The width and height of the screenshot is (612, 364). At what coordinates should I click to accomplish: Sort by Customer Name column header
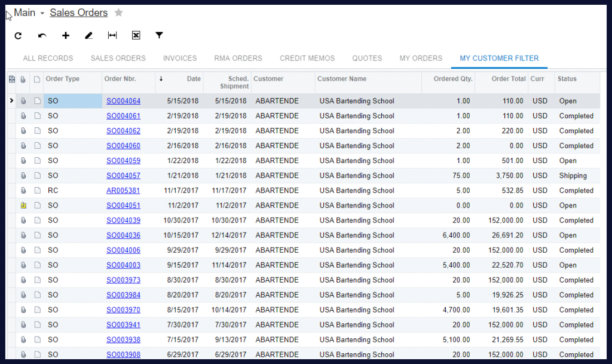[x=341, y=79]
